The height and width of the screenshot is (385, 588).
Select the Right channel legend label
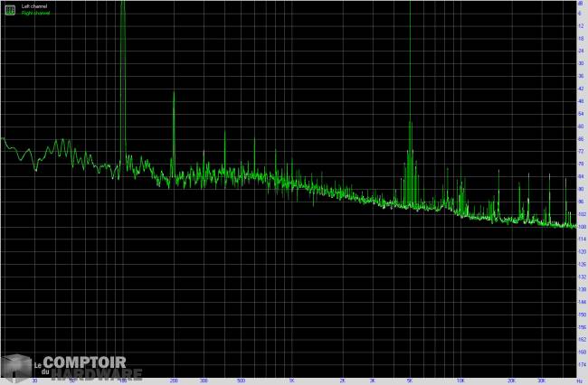[35, 14]
